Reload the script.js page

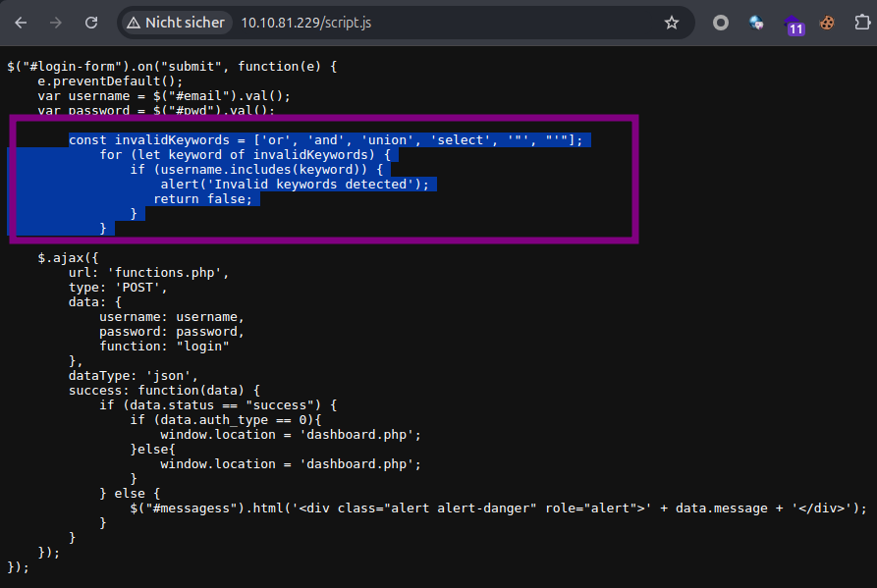[90, 23]
